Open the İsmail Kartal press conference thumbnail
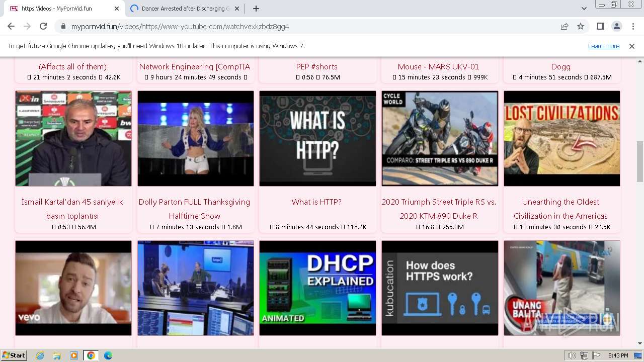The height and width of the screenshot is (362, 644). click(x=73, y=138)
